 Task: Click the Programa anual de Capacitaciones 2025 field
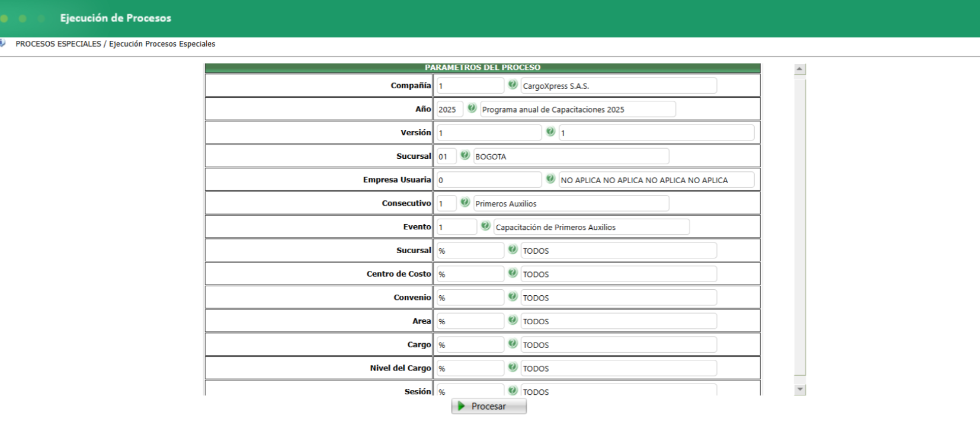578,109
